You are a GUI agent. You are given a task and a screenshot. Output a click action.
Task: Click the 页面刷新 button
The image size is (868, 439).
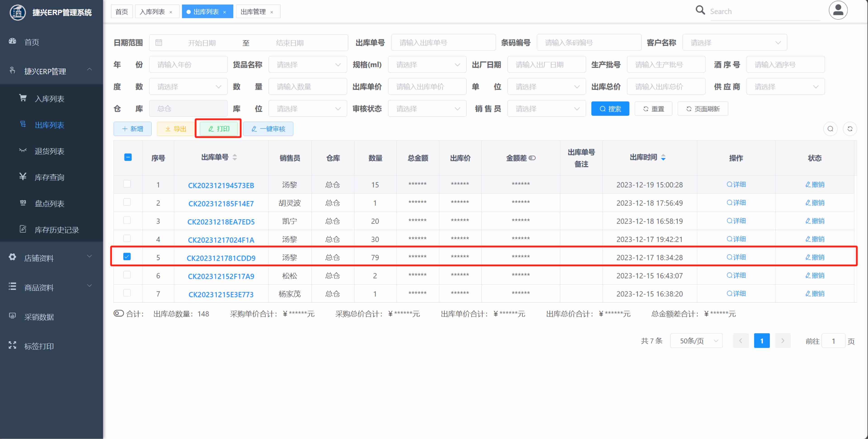point(703,109)
